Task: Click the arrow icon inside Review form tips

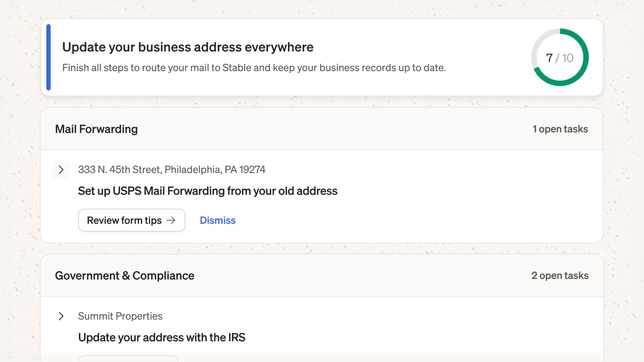Action: pos(171,220)
